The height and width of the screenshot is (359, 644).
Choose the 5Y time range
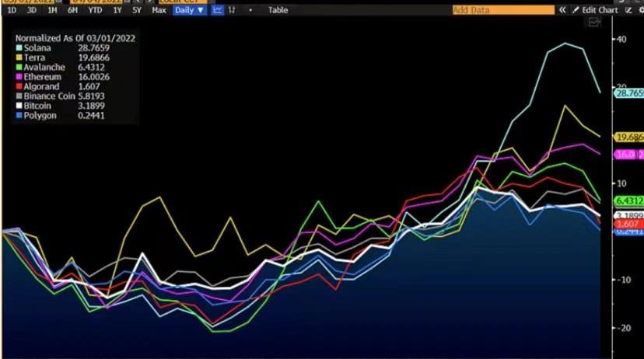tap(137, 10)
